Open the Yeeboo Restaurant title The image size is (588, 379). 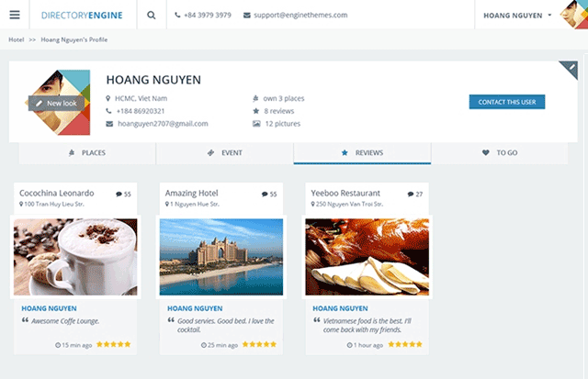[x=345, y=194]
